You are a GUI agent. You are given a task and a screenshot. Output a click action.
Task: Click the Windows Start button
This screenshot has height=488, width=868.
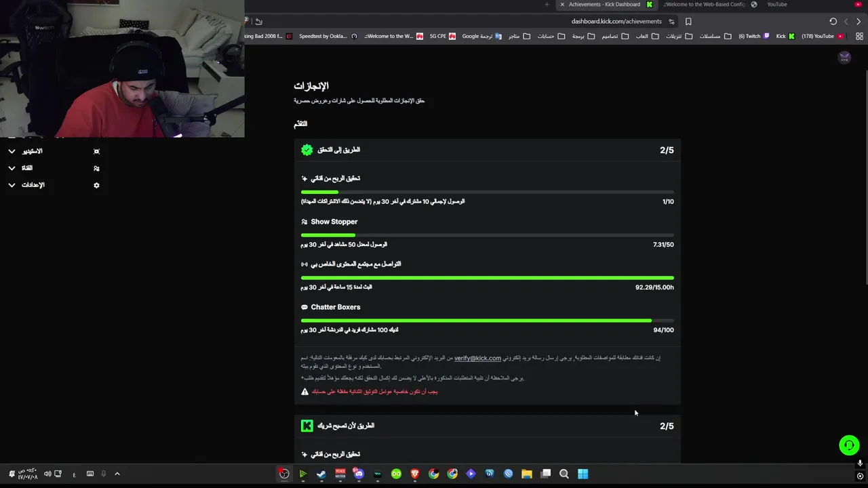click(583, 474)
